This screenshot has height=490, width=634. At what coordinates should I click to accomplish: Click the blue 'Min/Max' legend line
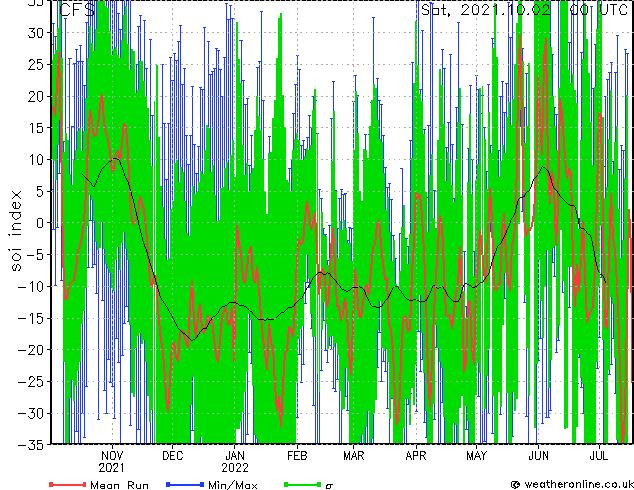pos(185,484)
